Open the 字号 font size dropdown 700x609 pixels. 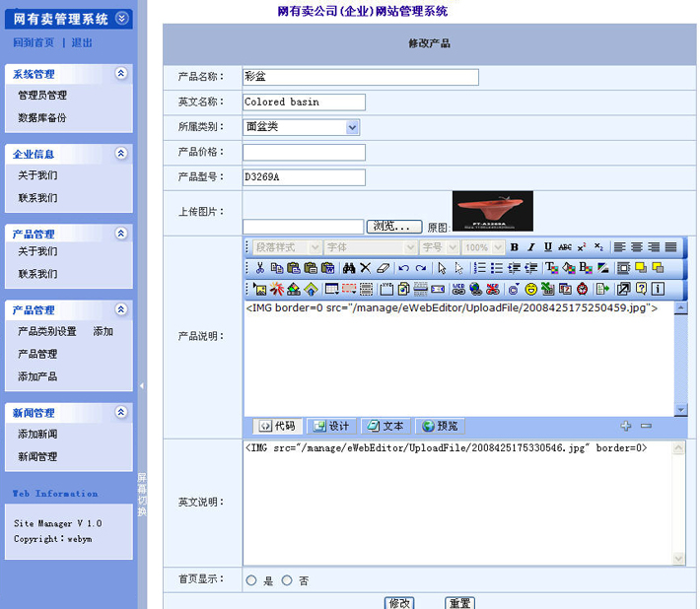(x=440, y=247)
